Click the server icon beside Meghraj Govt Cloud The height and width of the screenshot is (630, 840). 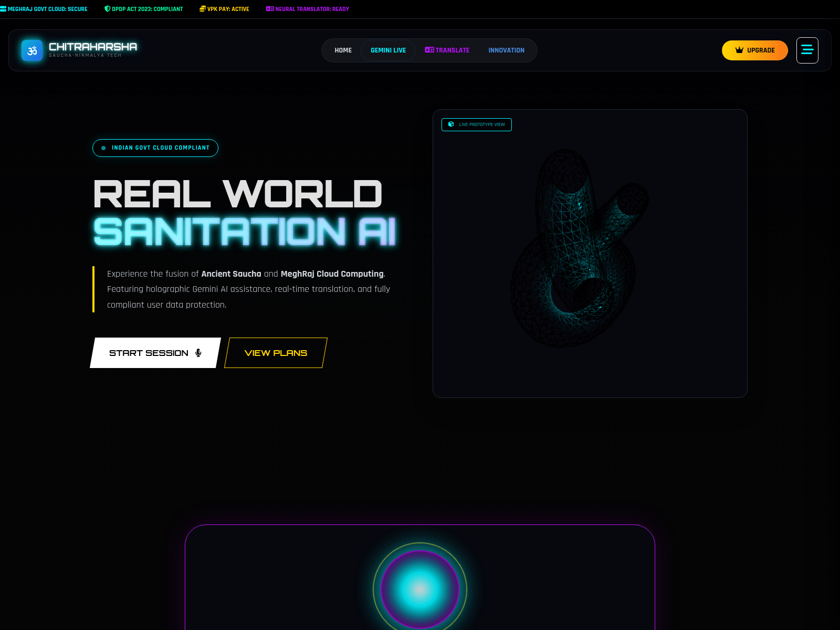pyautogui.click(x=3, y=9)
